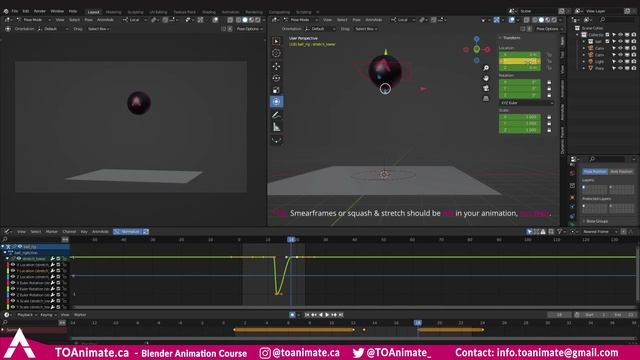640x360 pixels.
Task: Click the zoom magnifier viewport gizmo
Action: (486, 68)
